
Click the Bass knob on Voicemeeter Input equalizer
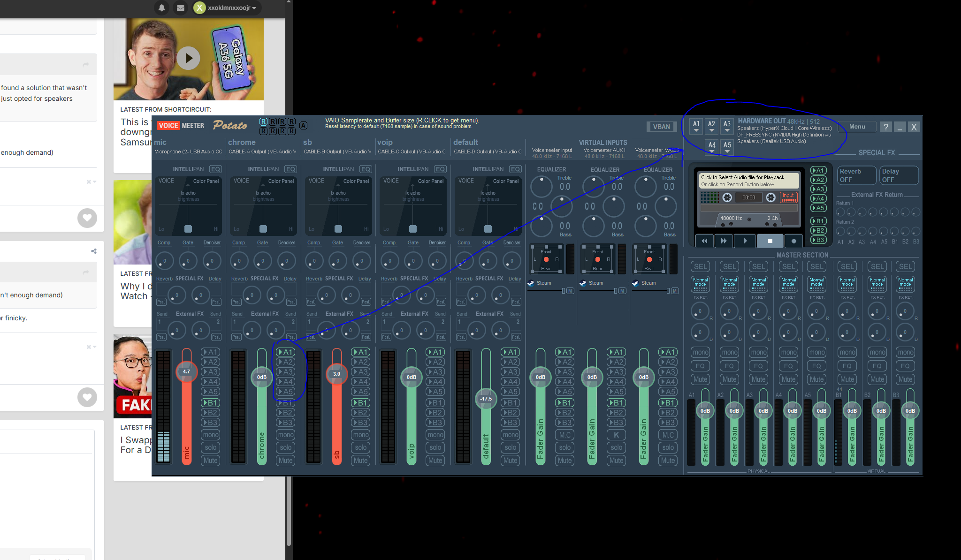(542, 226)
